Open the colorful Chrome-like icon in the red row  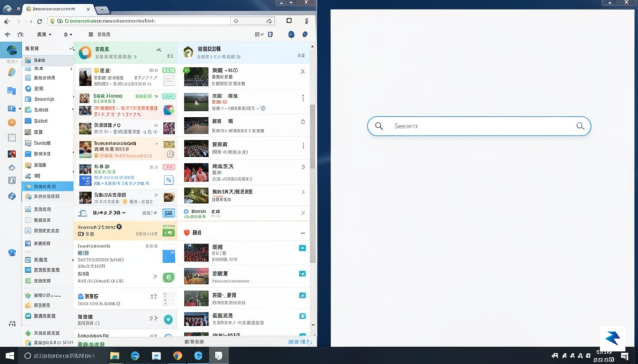point(169,110)
